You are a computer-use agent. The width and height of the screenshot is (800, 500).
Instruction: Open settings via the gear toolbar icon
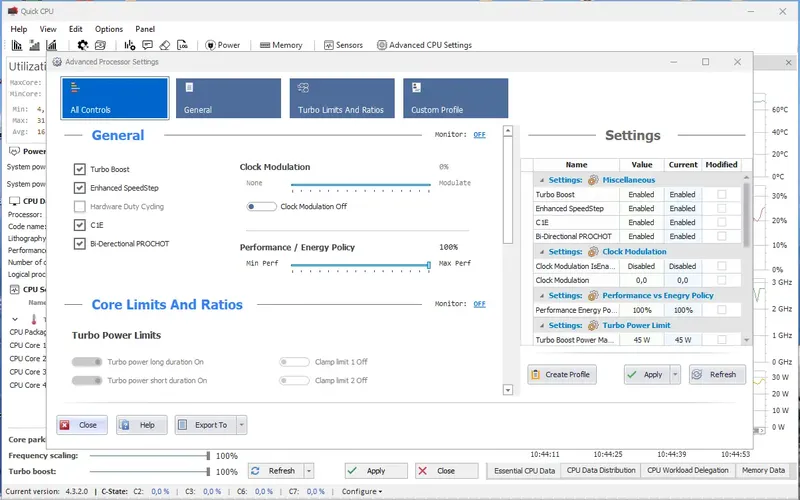click(83, 45)
